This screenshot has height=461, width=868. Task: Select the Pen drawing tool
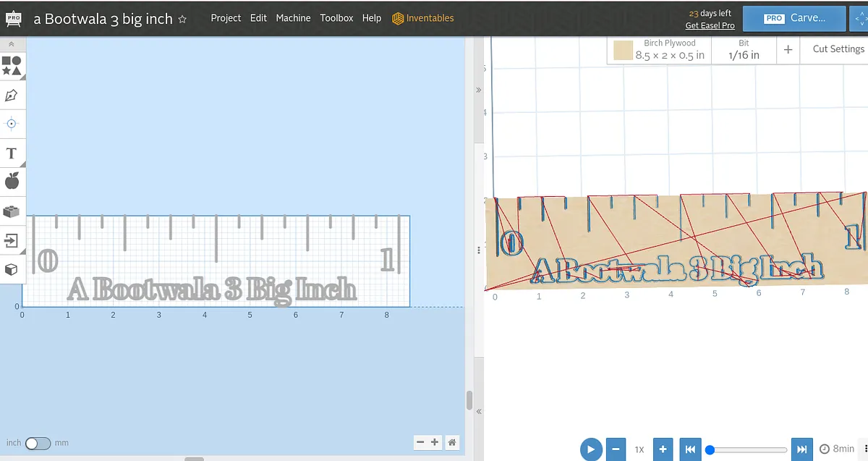coord(12,96)
